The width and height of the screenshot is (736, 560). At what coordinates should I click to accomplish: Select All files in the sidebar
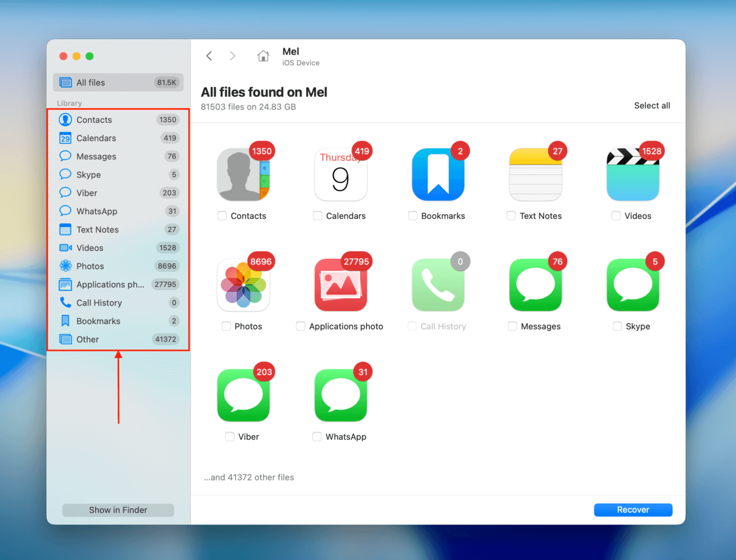118,83
